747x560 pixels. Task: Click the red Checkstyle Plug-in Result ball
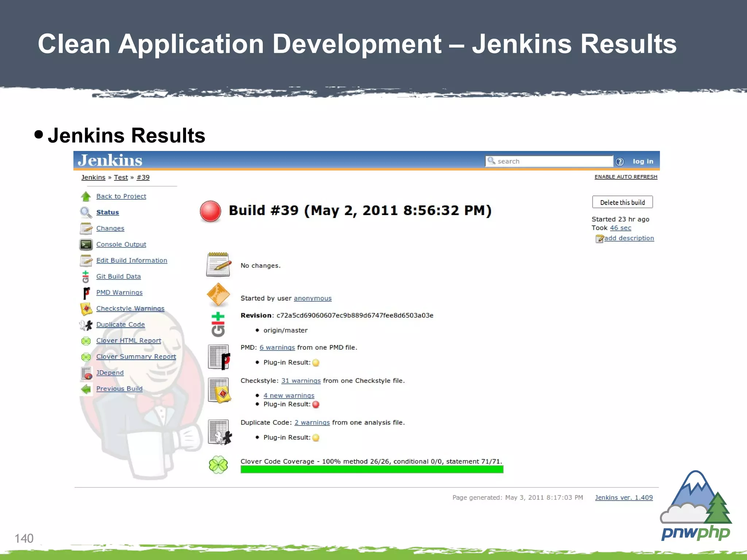pos(316,404)
